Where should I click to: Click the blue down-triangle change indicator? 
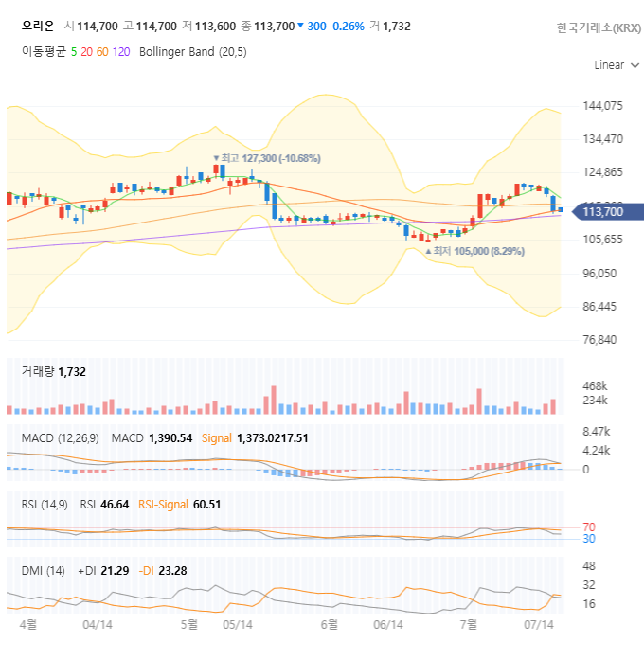pyautogui.click(x=300, y=26)
